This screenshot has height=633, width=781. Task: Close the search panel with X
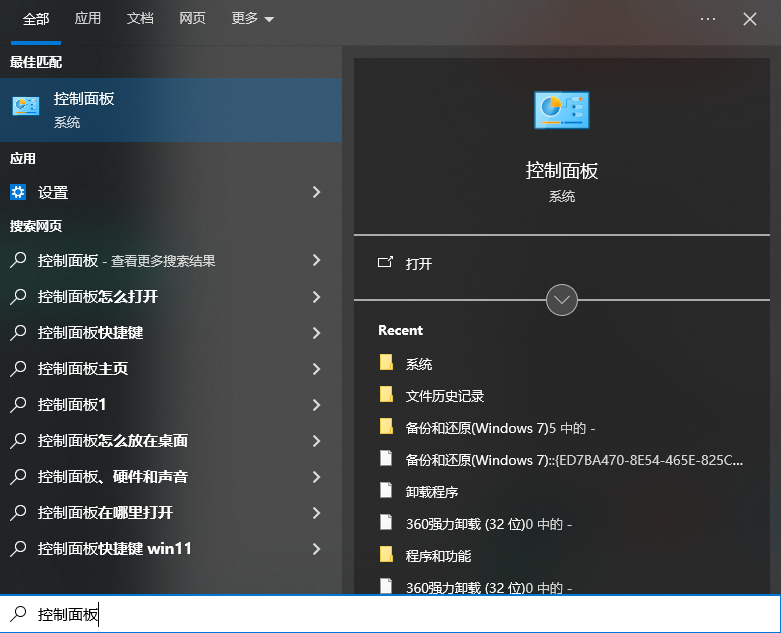click(750, 19)
